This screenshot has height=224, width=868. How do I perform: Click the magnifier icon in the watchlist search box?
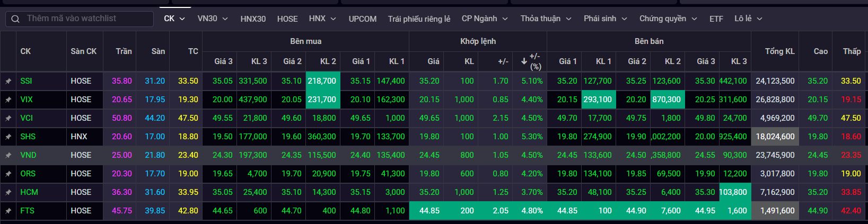point(15,19)
